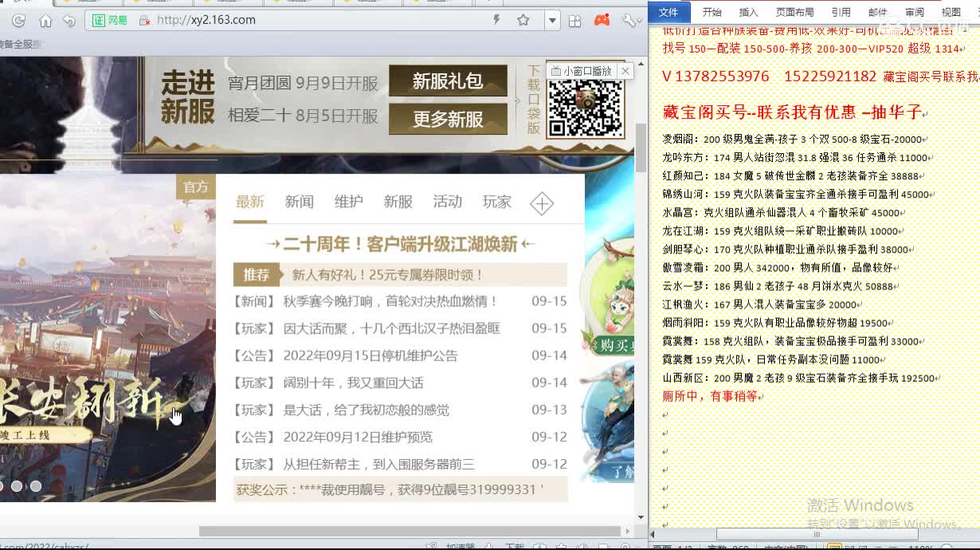The width and height of the screenshot is (980, 550).
Task: Open 二十周年 客户端升级江湖焕新 headline
Action: click(401, 244)
